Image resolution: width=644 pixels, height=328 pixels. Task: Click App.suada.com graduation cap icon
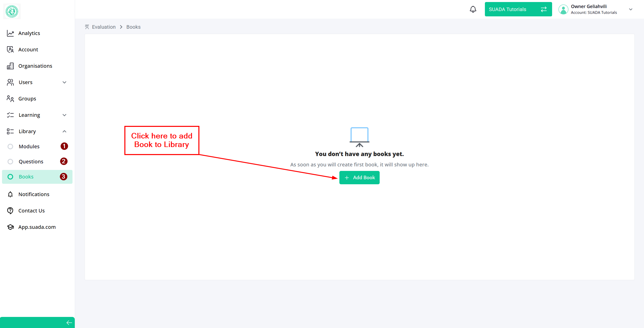point(10,227)
